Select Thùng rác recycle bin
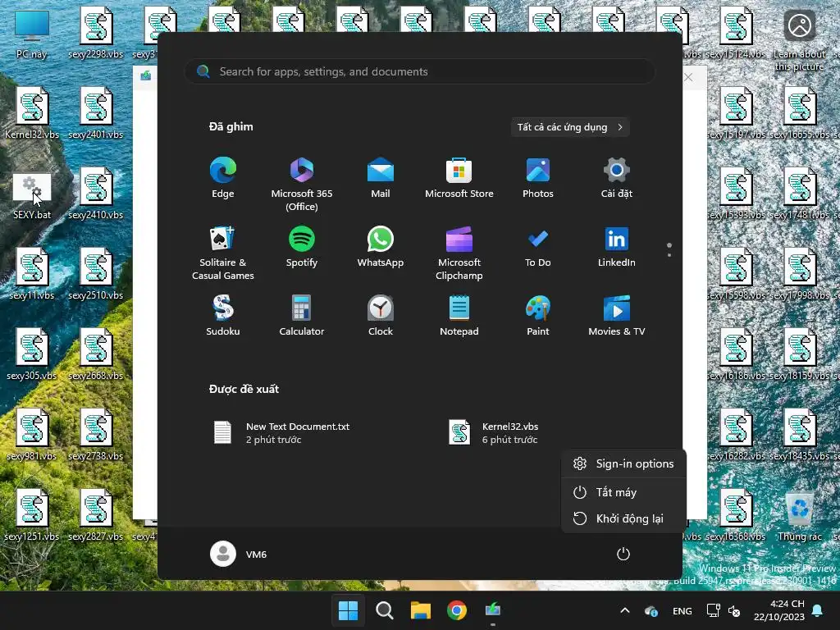 point(800,515)
